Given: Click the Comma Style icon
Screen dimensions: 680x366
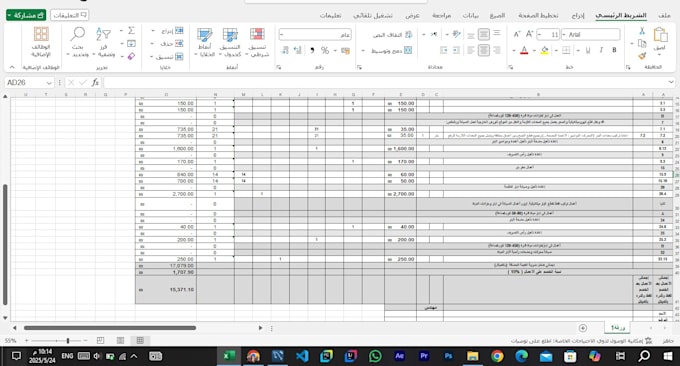Looking at the screenshot, I should pyautogui.click(x=312, y=50).
